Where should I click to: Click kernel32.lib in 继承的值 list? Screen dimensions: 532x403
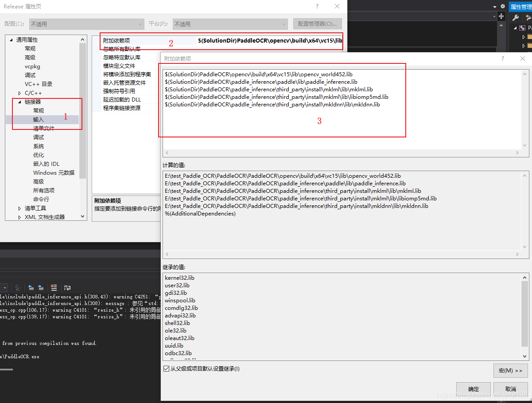[x=179, y=278]
